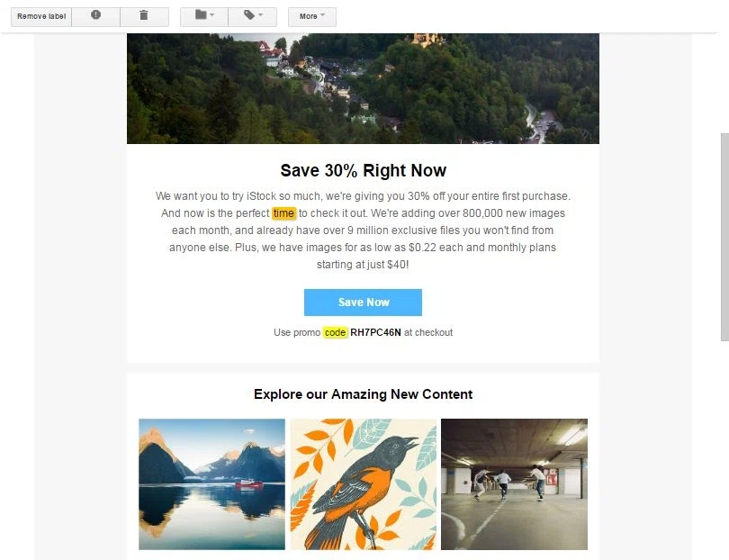The width and height of the screenshot is (729, 560).
Task: Open the mountain lake thumbnail image
Action: [x=212, y=484]
